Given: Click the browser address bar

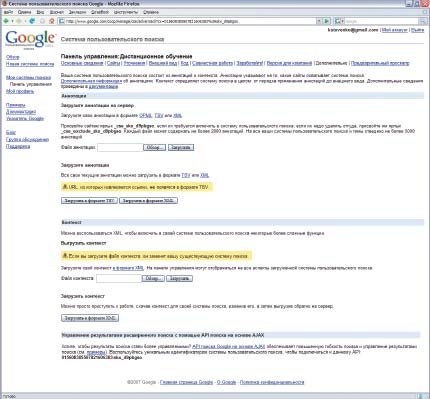Looking at the screenshot, I should tap(187, 21).
